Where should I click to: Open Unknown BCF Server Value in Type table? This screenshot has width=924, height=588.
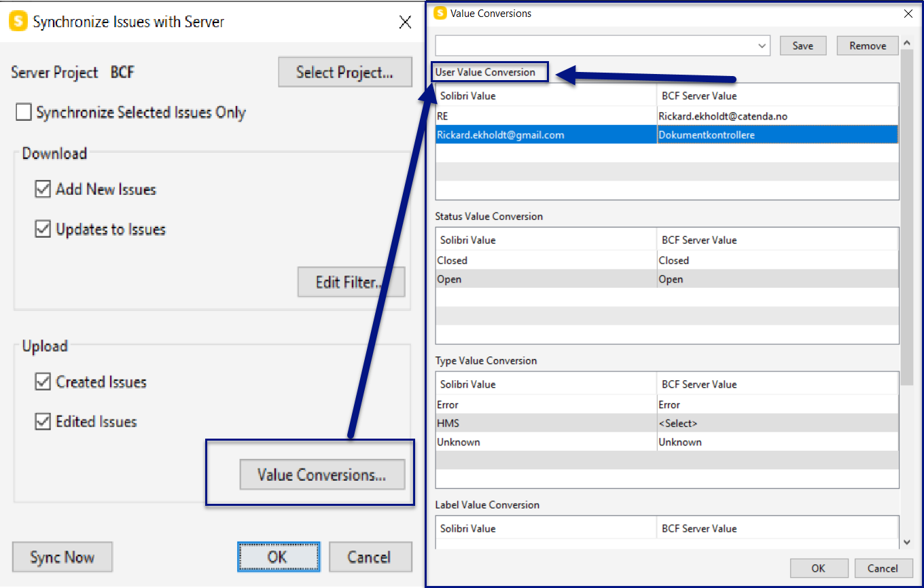coord(778,442)
